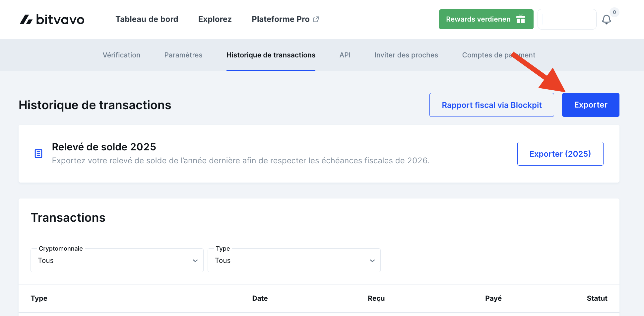Click the document icon next to Relevé de solde

coord(38,154)
